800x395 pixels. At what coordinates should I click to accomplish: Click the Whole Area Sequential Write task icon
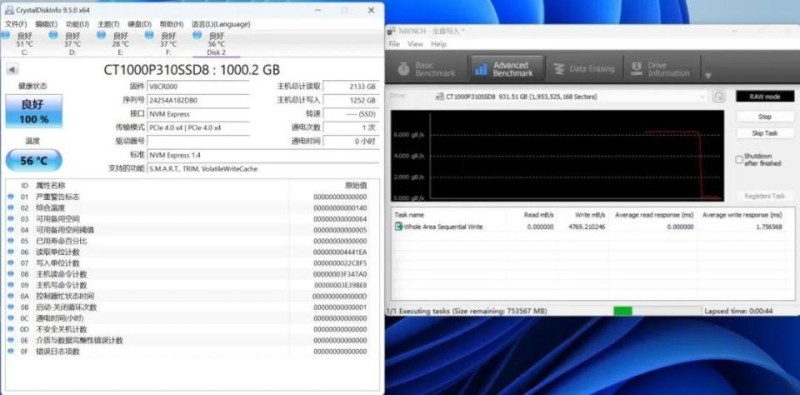click(398, 226)
